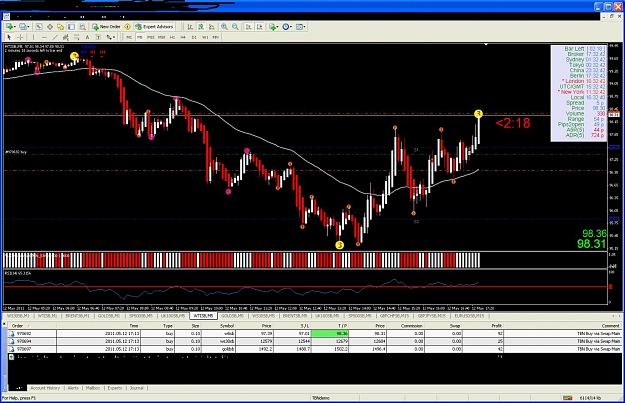Image resolution: width=625 pixels, height=403 pixels.
Task: Switch to the Alerts terminal tab
Action: coord(73,388)
